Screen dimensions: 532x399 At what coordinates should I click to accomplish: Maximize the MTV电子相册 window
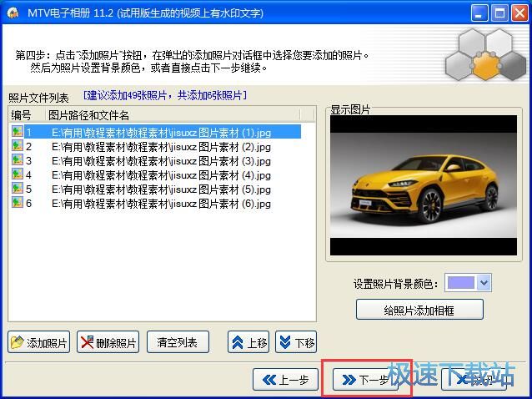499,13
